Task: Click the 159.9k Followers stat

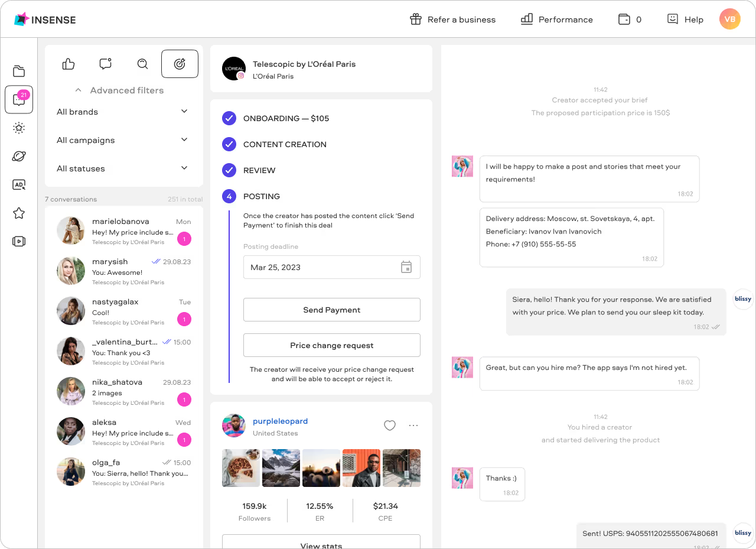Action: tap(255, 512)
